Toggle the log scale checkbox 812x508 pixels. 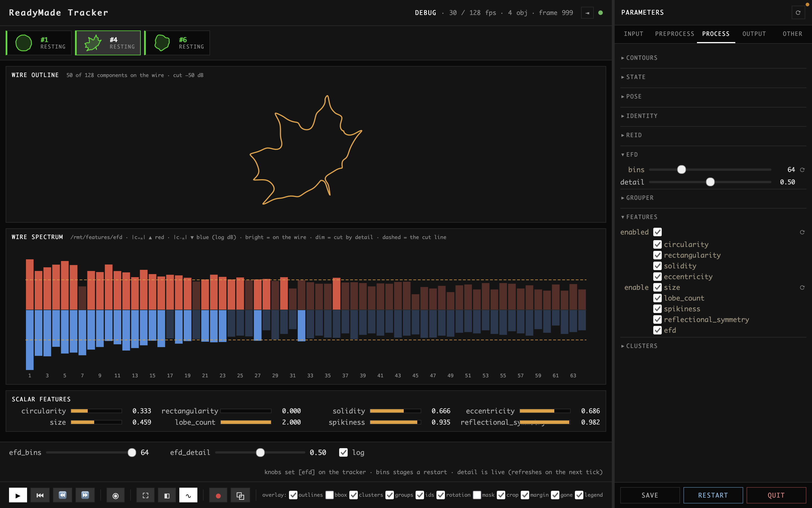point(343,453)
